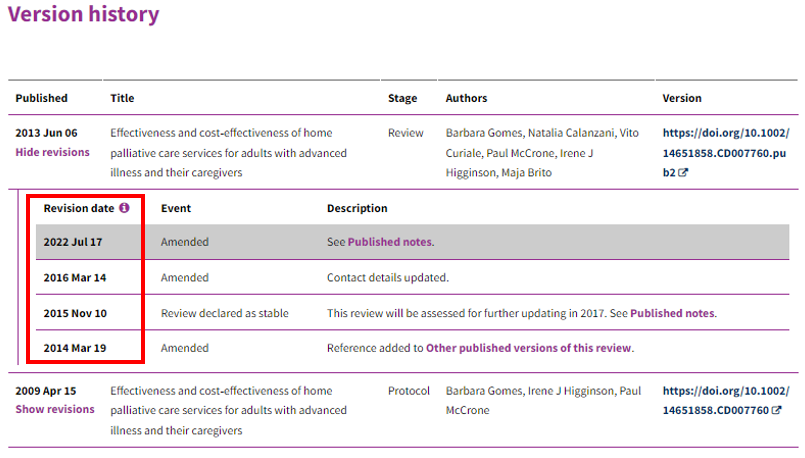Click the Revision date info icon
The image size is (805, 458).
[124, 208]
